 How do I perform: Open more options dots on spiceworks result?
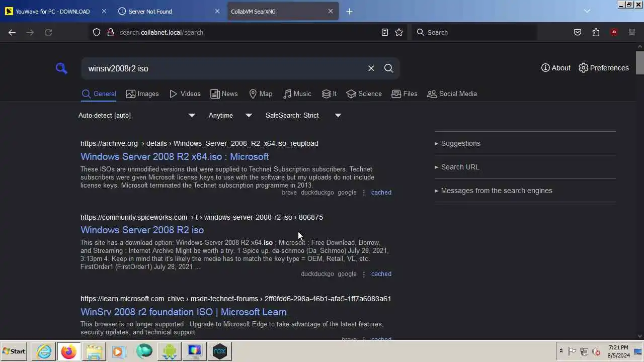coord(364,274)
